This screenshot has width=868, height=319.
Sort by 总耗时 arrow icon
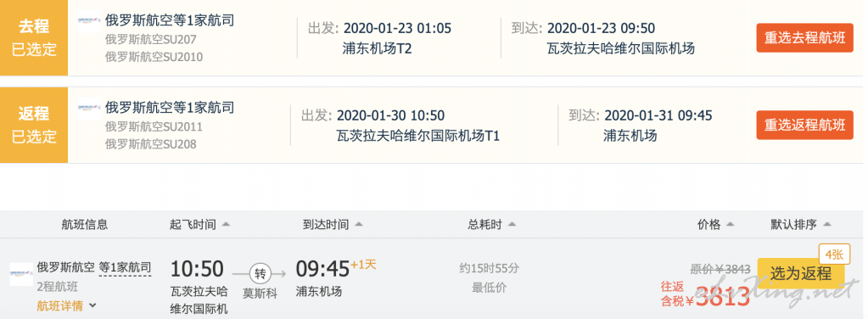point(512,225)
